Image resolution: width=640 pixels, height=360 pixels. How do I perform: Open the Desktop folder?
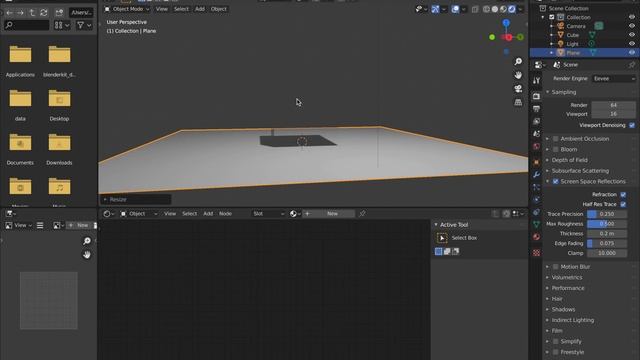(59, 105)
